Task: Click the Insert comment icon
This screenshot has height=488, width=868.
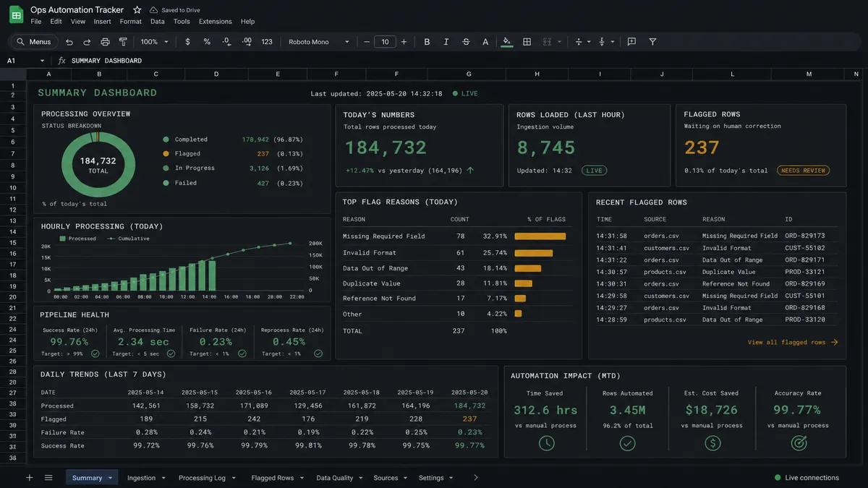Action: [631, 42]
